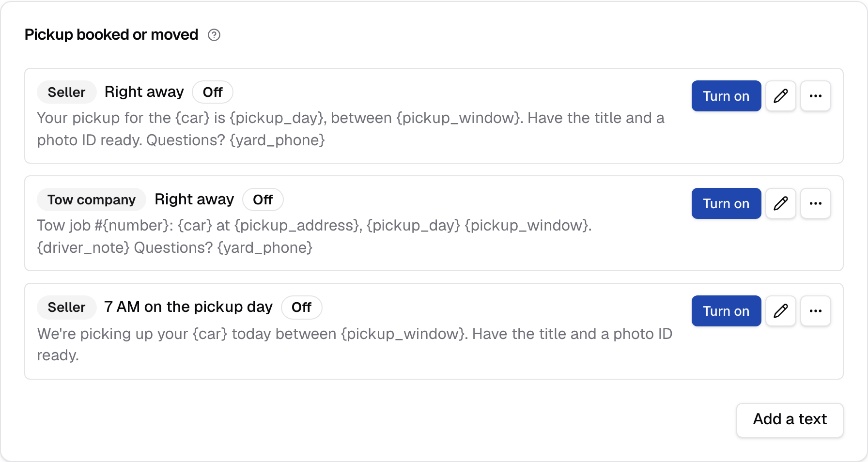
Task: Click the Tow job message body text
Action: (314, 236)
